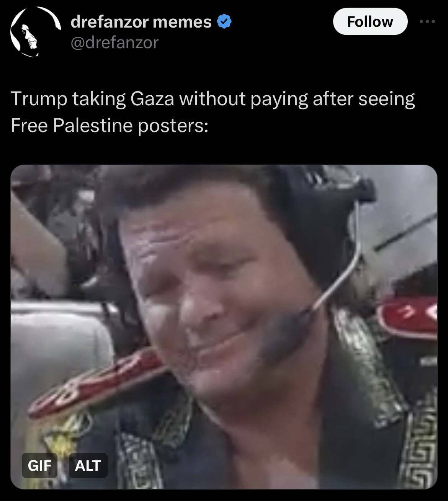Show the ALT image description badge
Image resolution: width=448 pixels, height=501 pixels.
click(x=88, y=465)
